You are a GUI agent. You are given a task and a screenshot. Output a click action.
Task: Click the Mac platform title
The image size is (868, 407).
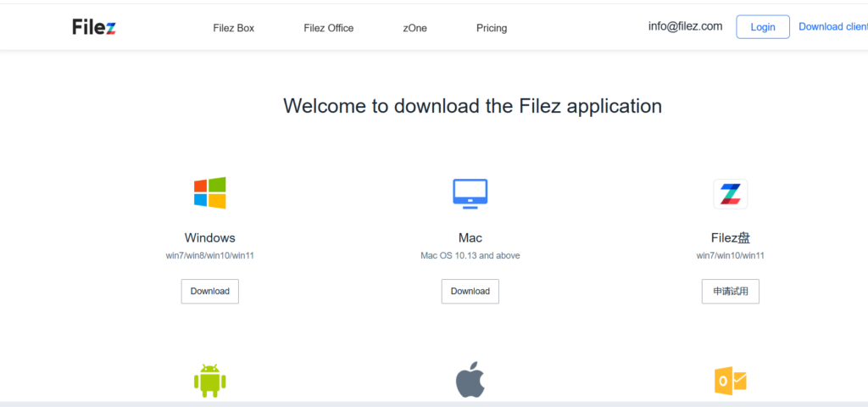(x=470, y=238)
